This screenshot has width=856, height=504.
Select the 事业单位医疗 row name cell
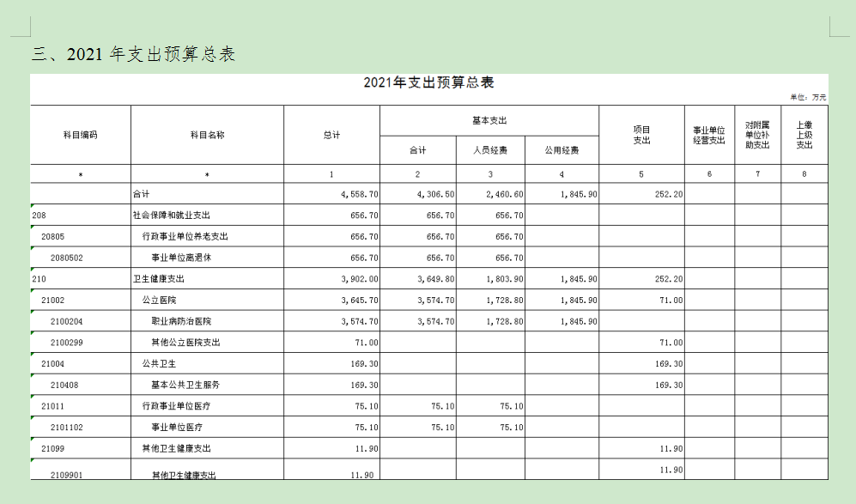177,427
